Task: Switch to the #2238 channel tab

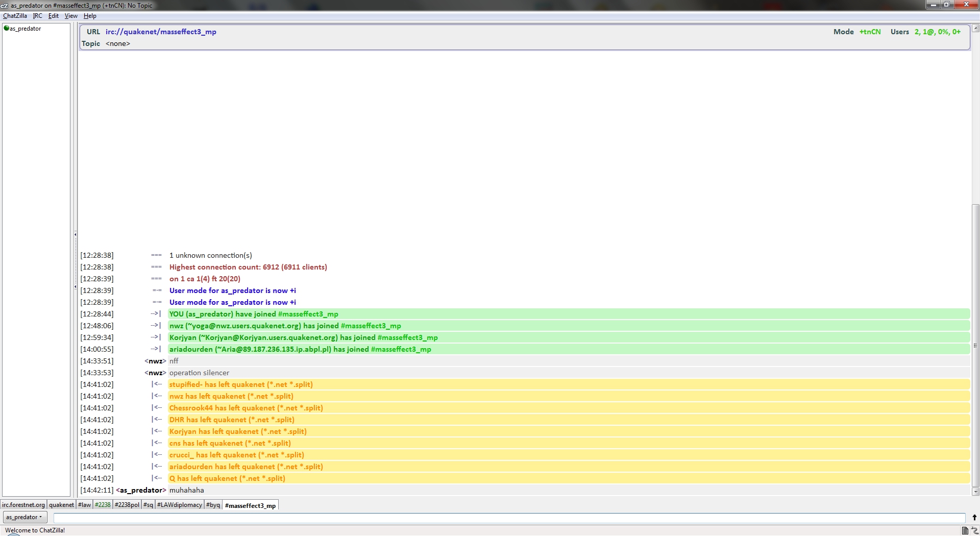Action: (x=103, y=505)
